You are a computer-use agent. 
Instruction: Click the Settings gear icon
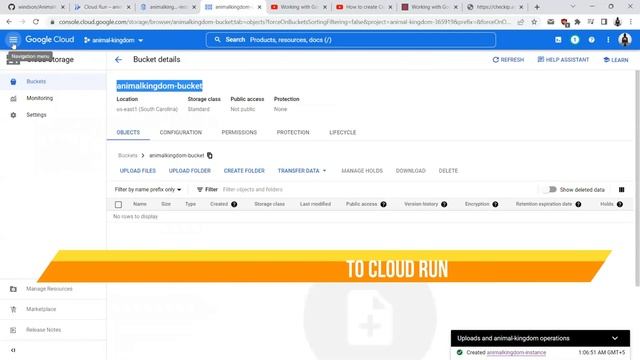[x=13, y=115]
